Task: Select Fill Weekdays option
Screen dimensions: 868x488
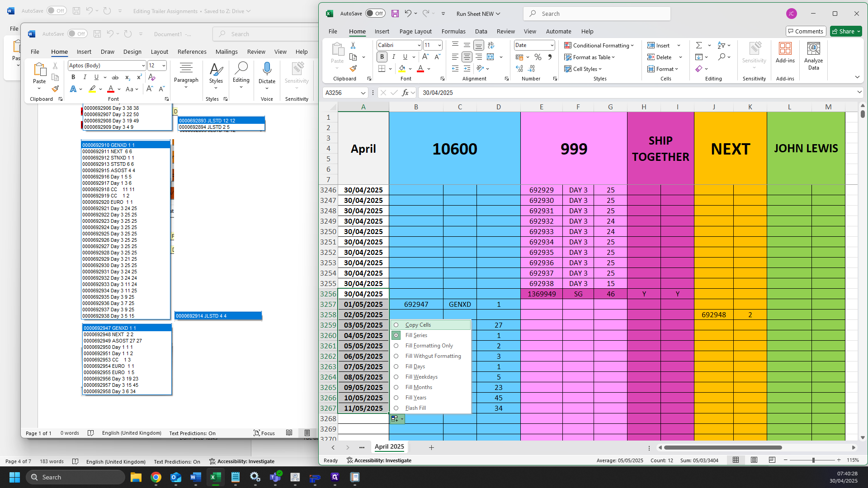Action: point(430,377)
